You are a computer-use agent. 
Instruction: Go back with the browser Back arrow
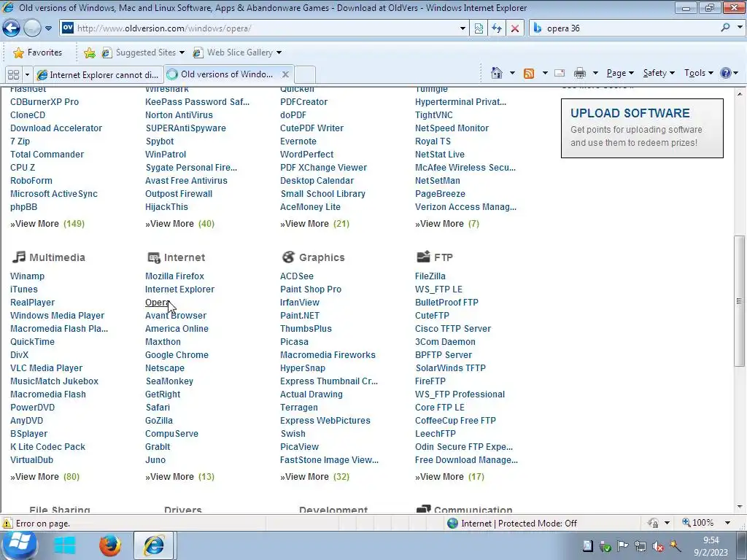[x=12, y=28]
